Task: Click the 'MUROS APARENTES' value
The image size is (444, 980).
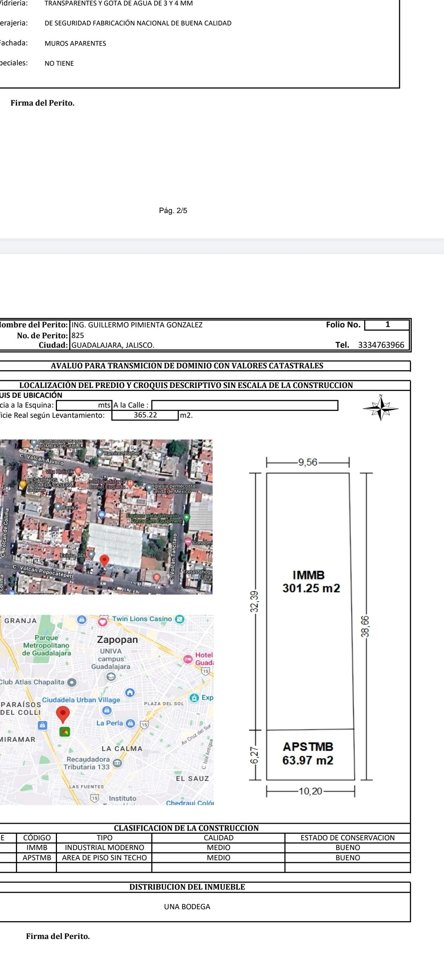Action: 75,43
